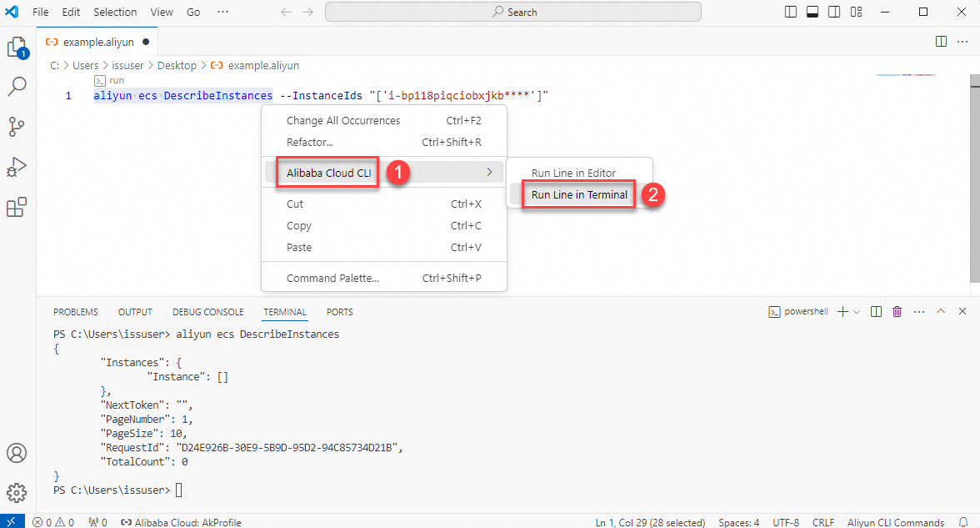Open the Accounts menu icon
This screenshot has height=528, width=980.
(17, 453)
